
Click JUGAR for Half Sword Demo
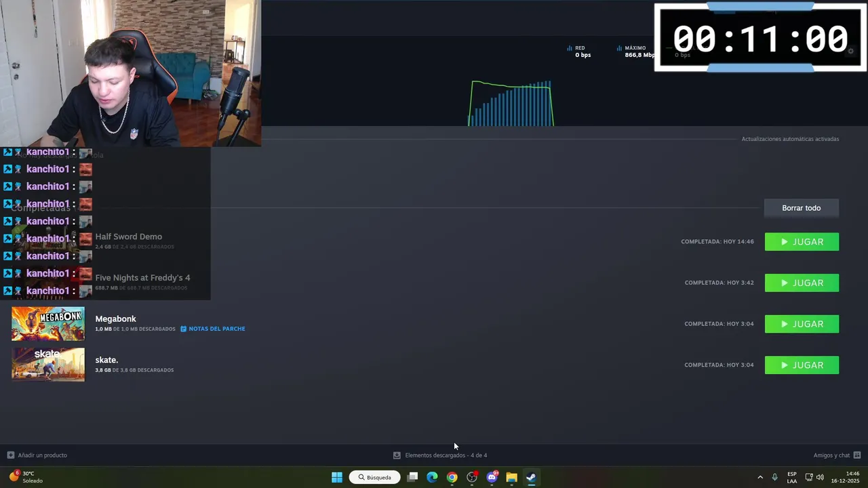pos(802,242)
